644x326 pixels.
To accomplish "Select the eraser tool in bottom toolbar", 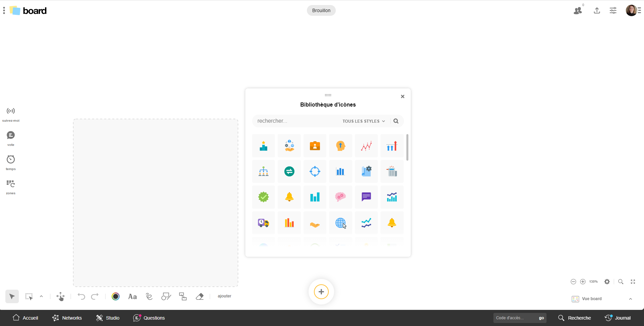I will (x=200, y=296).
